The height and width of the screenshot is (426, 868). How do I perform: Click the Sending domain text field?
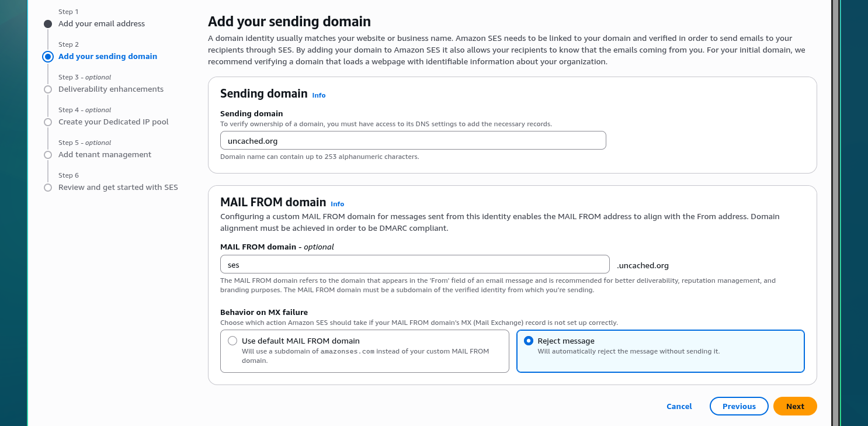click(413, 140)
